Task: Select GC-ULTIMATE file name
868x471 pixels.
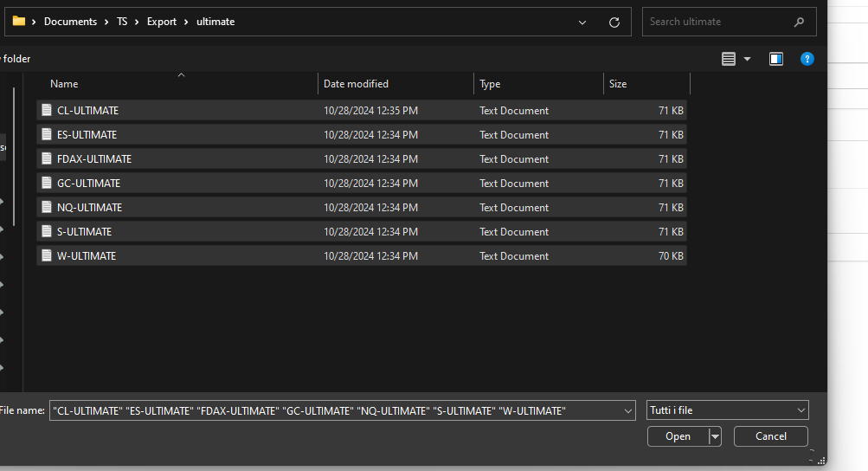Action: (x=88, y=183)
